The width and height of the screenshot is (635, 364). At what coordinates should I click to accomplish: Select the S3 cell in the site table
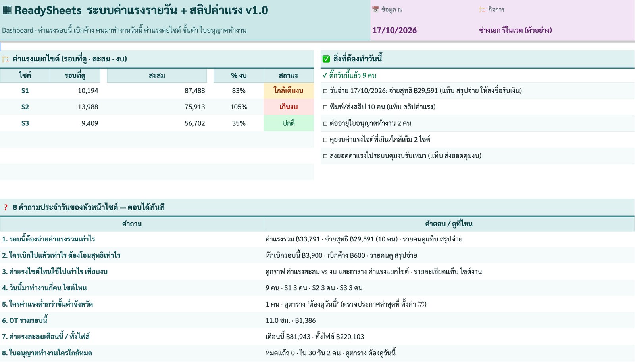[25, 123]
